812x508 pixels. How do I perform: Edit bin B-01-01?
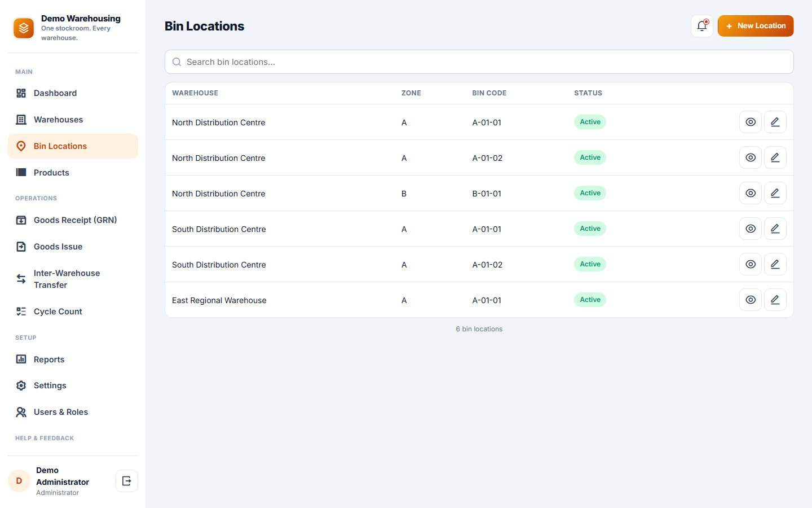click(775, 193)
